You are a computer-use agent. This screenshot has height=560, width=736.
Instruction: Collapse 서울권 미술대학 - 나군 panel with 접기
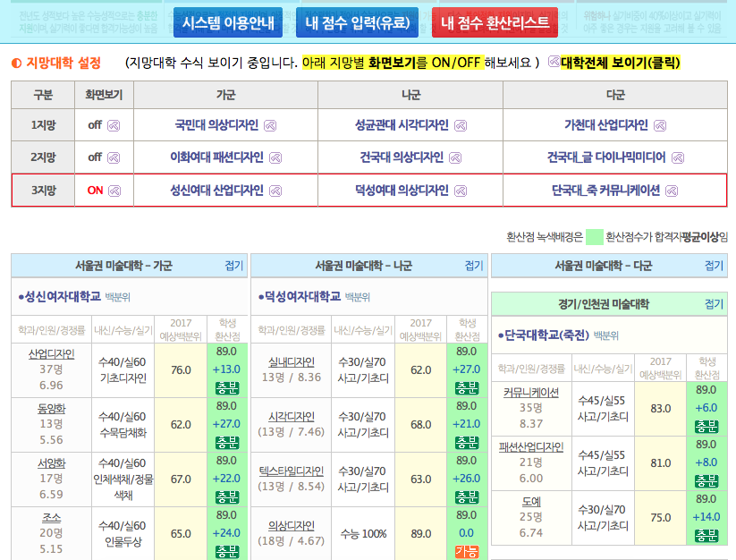[x=474, y=266]
